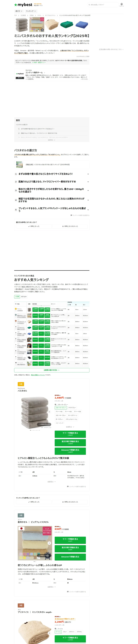This screenshot has height=644, width=138.
Task: Go to TOP breadcrumb
Action: pos(15,15)
